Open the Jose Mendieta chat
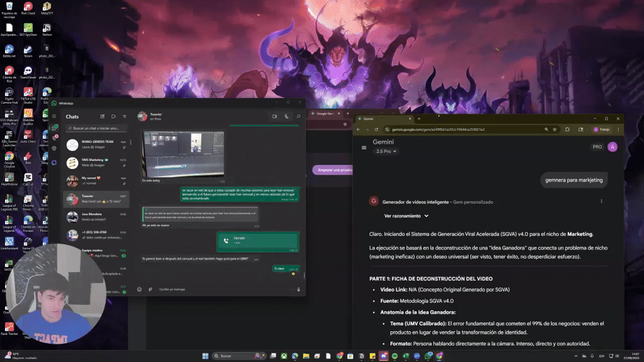Screen dimensions: 644x362 click(x=97, y=217)
